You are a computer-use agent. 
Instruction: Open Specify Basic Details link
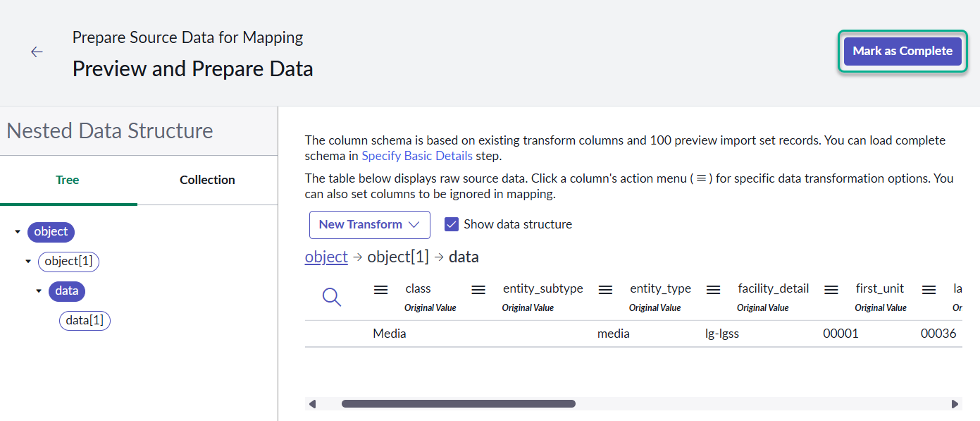(x=417, y=156)
